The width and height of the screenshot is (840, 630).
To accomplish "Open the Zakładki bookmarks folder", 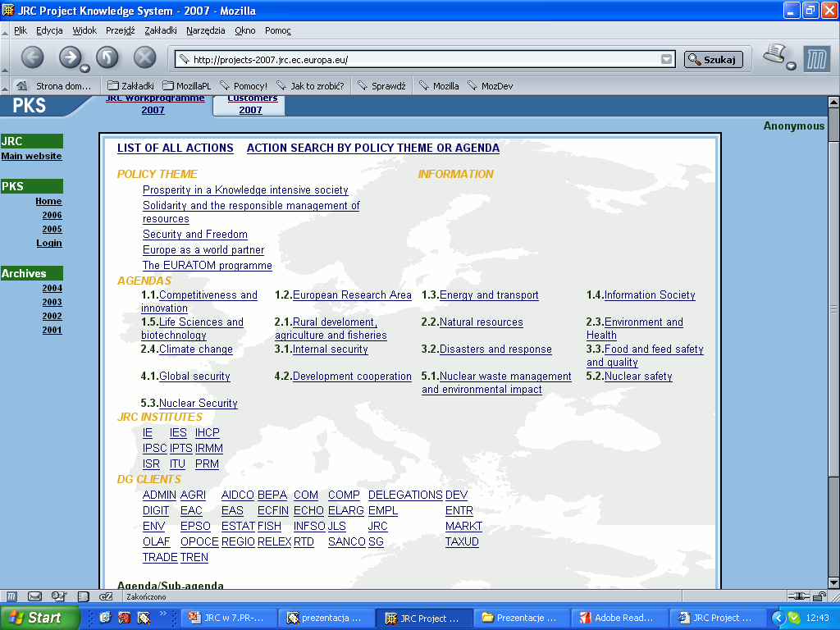I will [130, 85].
